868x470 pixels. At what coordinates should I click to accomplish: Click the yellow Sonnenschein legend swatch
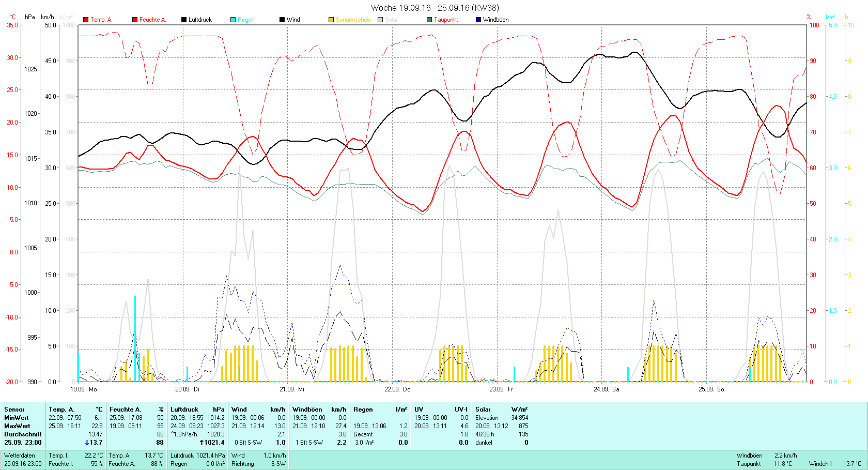(x=331, y=20)
